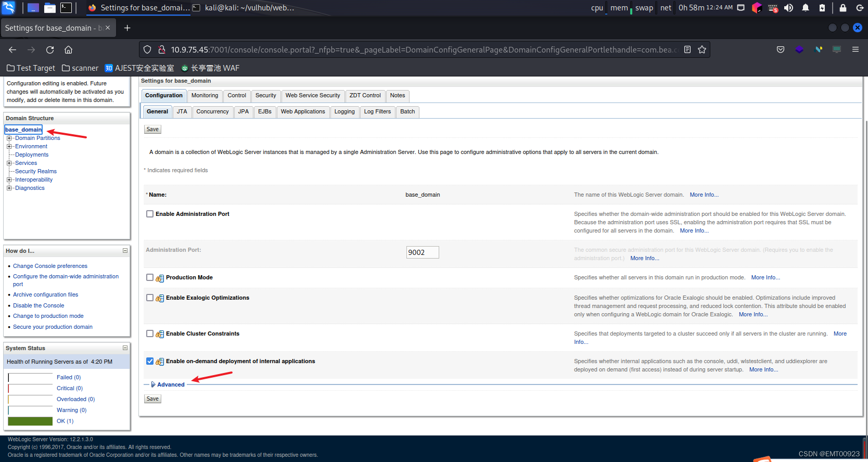Open the file manager from the taskbar
The image size is (868, 462).
(x=50, y=8)
